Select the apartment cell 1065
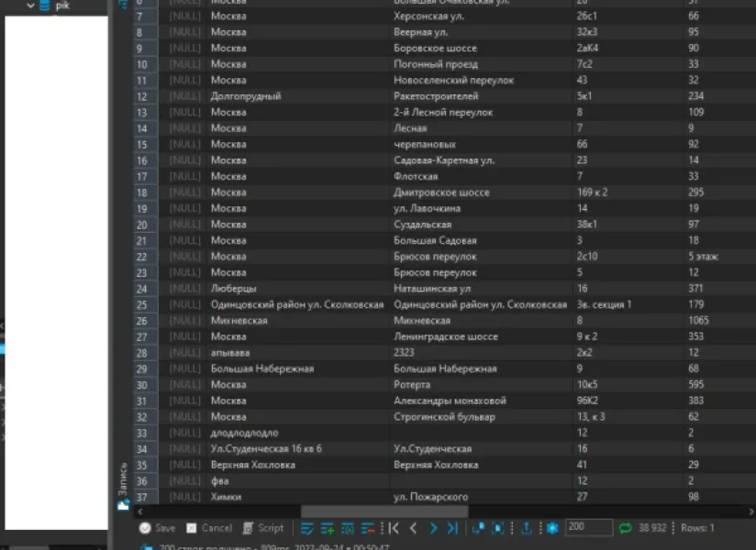 pyautogui.click(x=720, y=321)
